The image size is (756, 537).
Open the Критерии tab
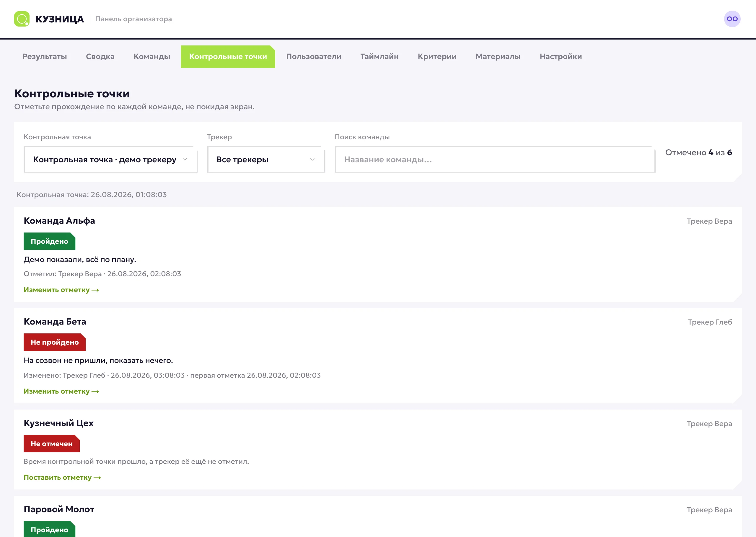pyautogui.click(x=437, y=57)
